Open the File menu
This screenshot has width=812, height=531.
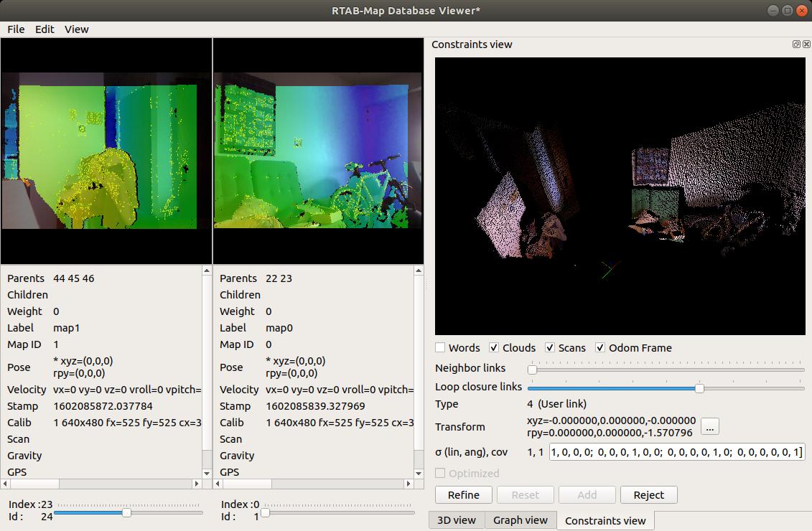coord(16,29)
